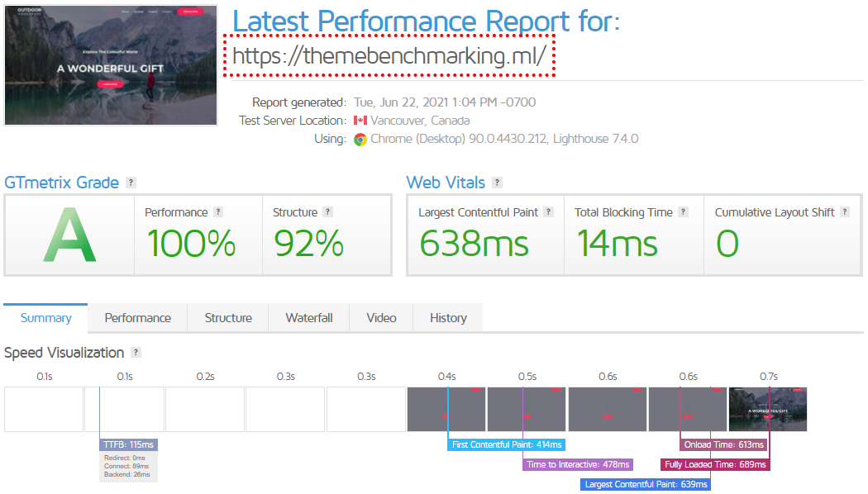Click the 100% performance value
Image resolution: width=868 pixels, height=494 pixels.
192,244
